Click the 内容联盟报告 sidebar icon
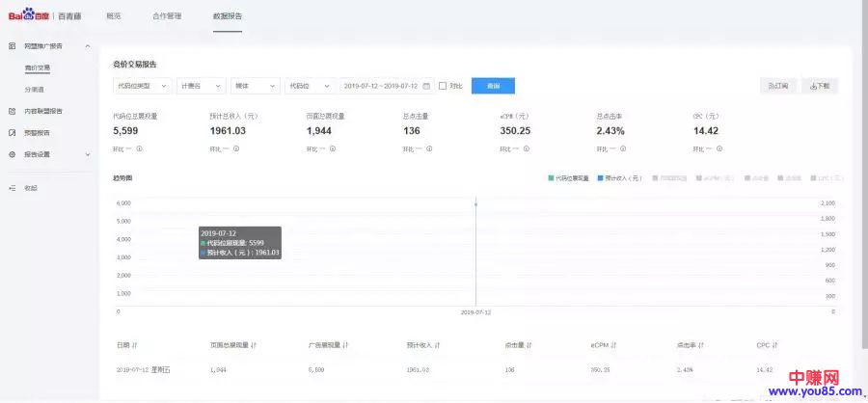 [13, 111]
